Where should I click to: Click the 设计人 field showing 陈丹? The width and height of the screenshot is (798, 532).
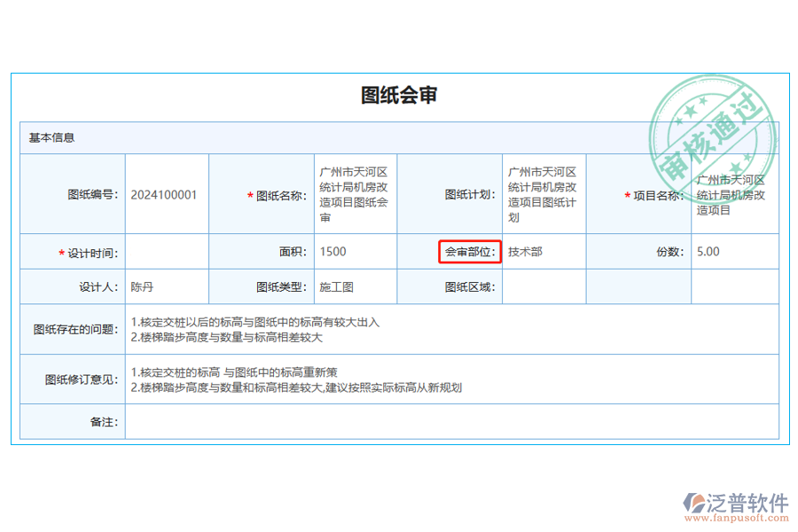click(x=166, y=286)
